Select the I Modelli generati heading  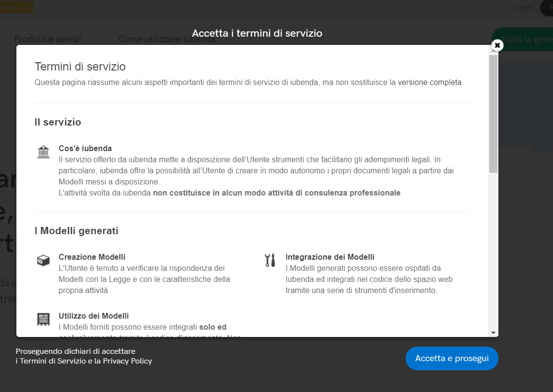click(x=76, y=231)
